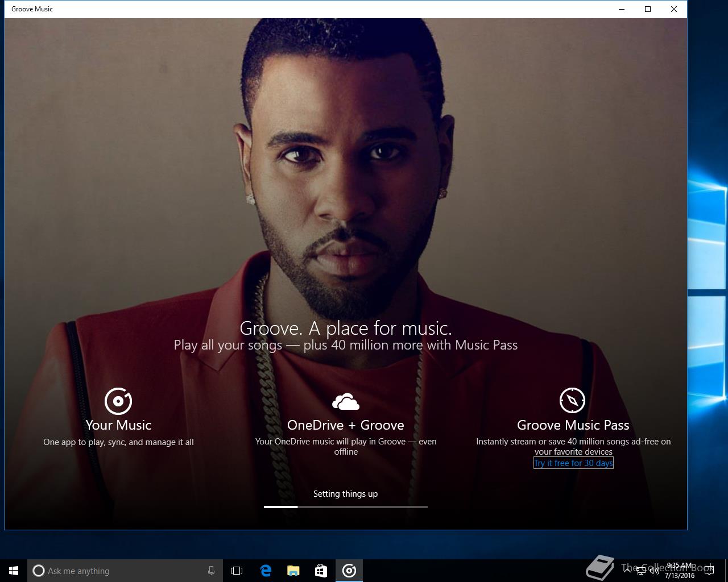Viewport: 728px width, 582px height.
Task: Minimize the Groove Music window
Action: pos(621,9)
